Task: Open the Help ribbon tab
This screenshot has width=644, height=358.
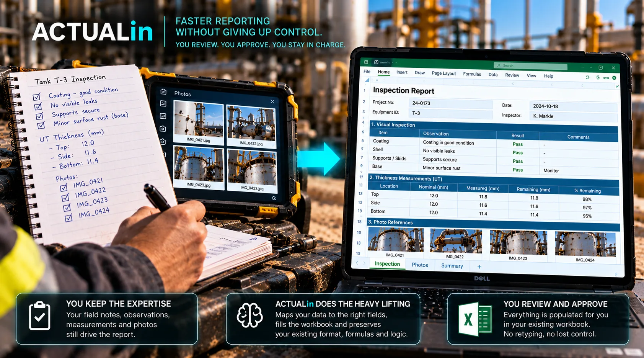Action: coord(548,76)
